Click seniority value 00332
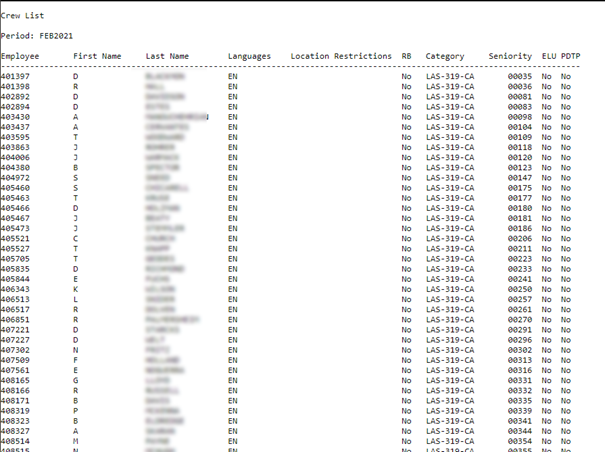Viewport: 605px width, 452px height. (x=520, y=391)
